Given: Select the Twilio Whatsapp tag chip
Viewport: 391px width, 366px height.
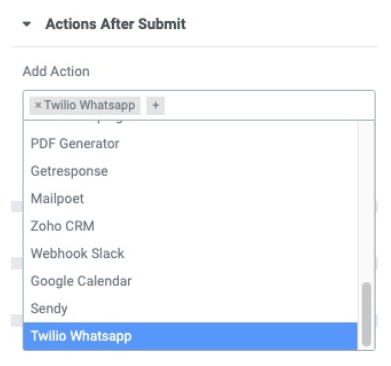Looking at the screenshot, I should (85, 105).
